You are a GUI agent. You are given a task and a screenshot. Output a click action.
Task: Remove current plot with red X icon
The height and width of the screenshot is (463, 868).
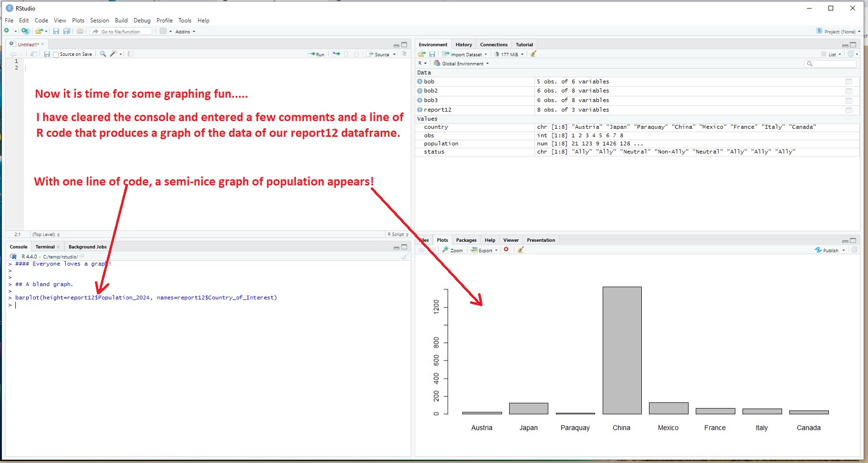tap(506, 250)
